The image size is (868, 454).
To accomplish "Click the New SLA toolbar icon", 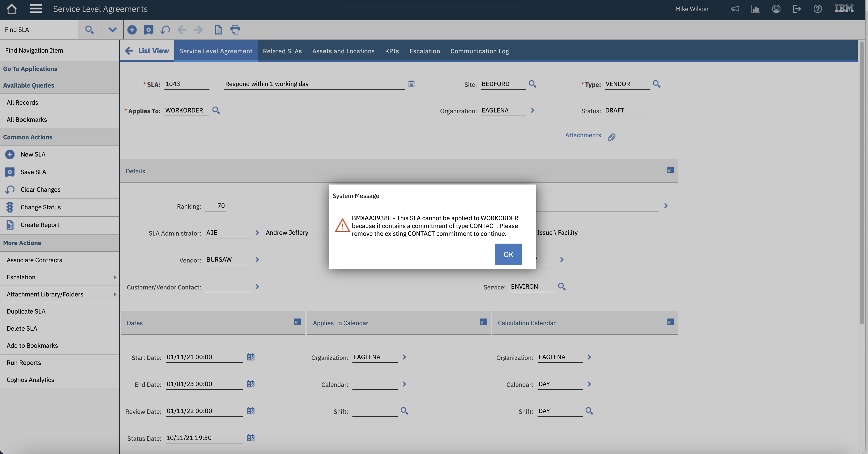I will point(132,30).
